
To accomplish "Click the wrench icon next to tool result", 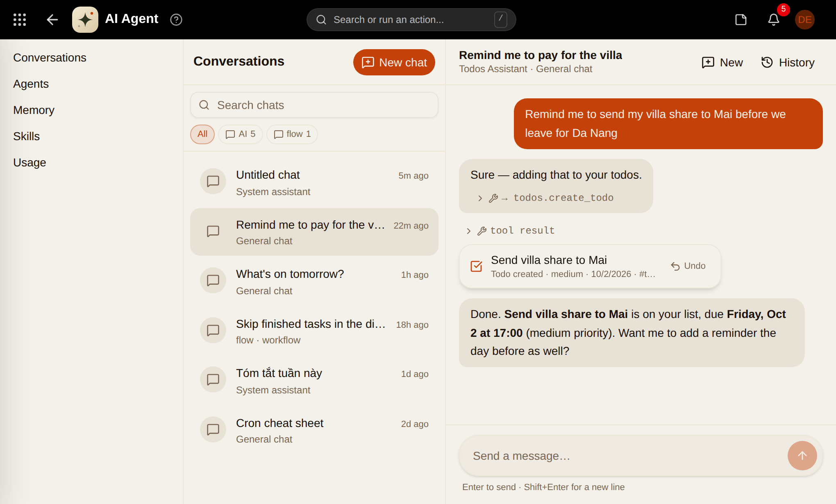I will click(x=482, y=231).
